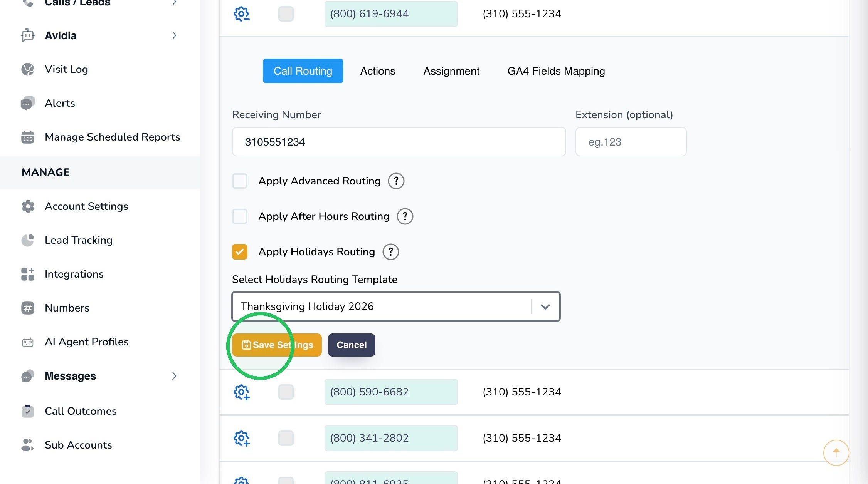The height and width of the screenshot is (484, 868).
Task: Switch to the GA4 Fields Mapping tab
Action: [x=556, y=71]
